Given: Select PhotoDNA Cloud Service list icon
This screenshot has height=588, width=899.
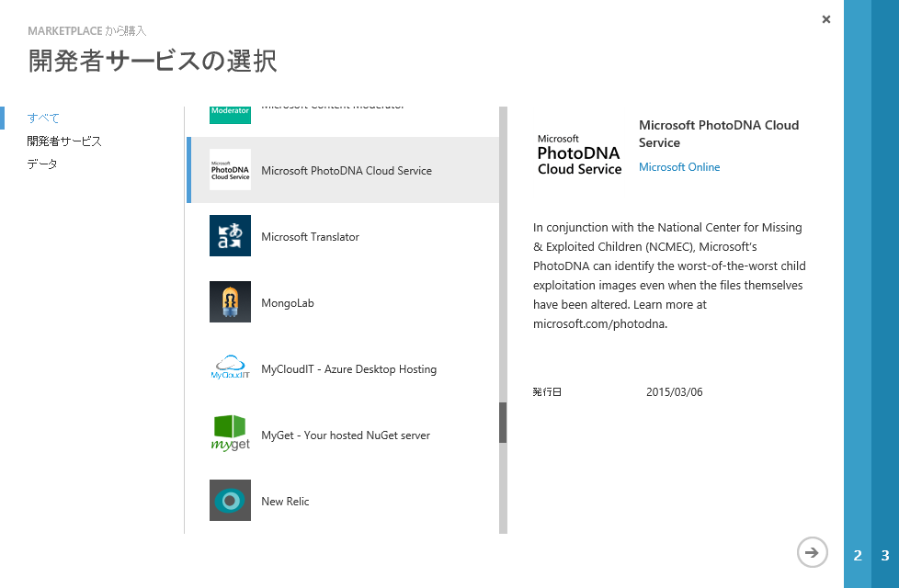Looking at the screenshot, I should [230, 170].
